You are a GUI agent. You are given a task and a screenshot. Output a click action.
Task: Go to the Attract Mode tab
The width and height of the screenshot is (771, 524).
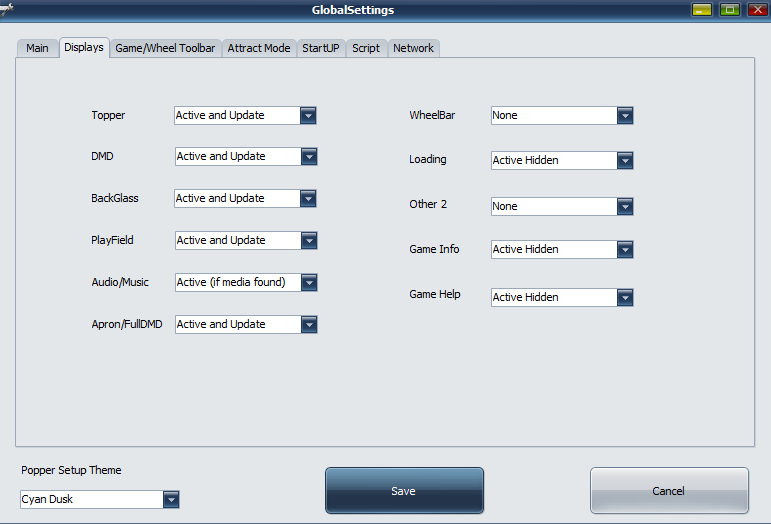pyautogui.click(x=259, y=48)
